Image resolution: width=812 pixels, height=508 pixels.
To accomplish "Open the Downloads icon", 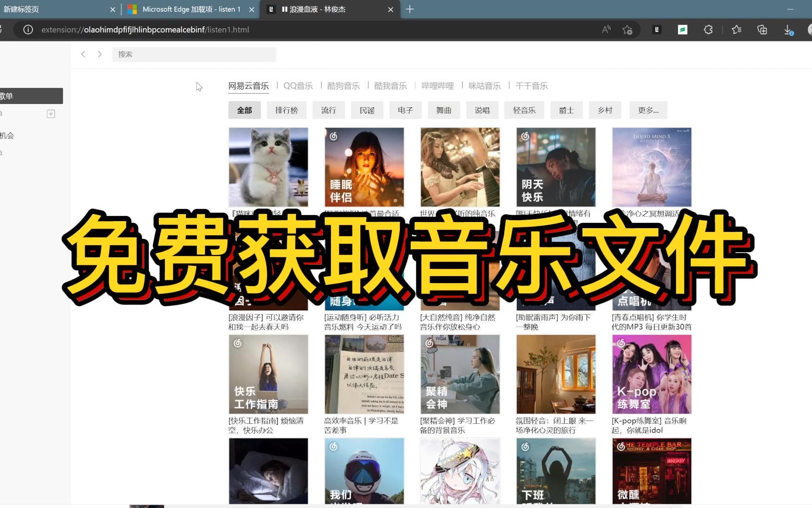I will click(788, 30).
